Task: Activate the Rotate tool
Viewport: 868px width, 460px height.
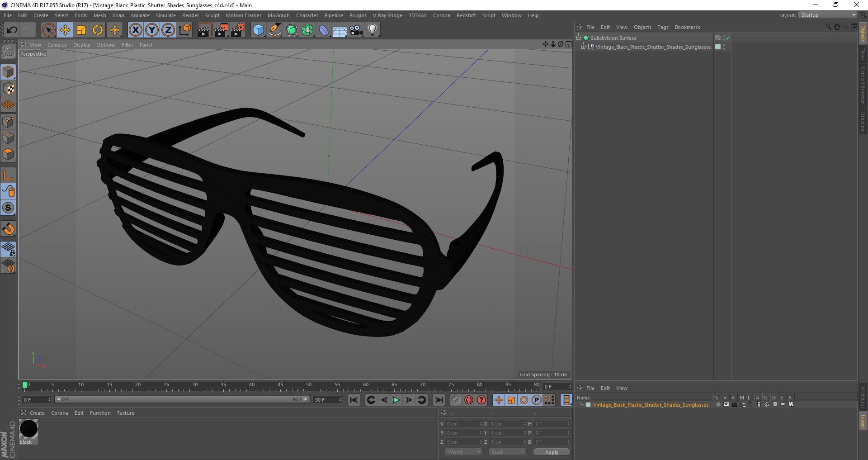Action: pos(98,30)
